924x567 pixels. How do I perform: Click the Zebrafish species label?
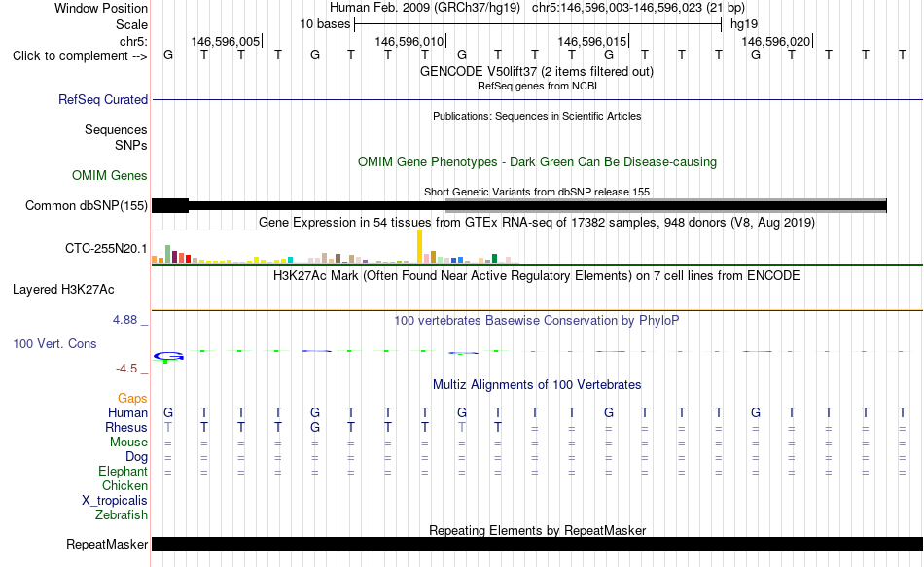point(122,515)
